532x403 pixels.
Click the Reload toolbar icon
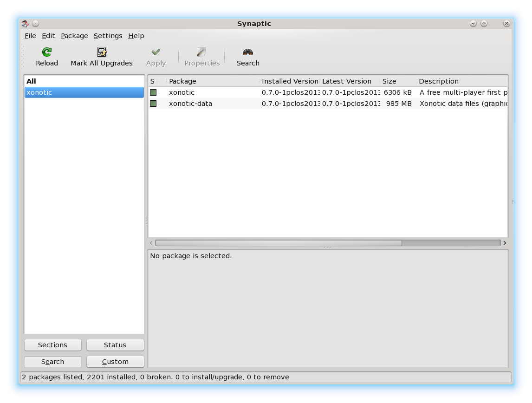pyautogui.click(x=47, y=52)
